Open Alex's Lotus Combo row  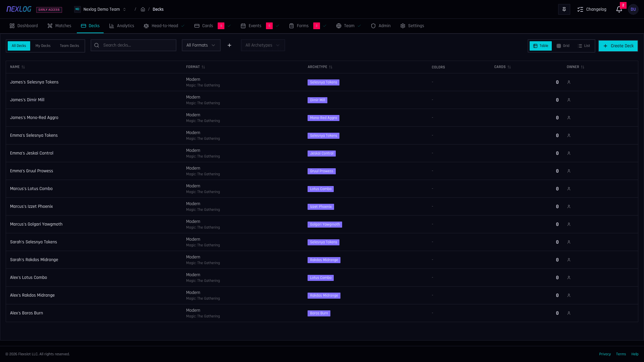click(x=322, y=278)
